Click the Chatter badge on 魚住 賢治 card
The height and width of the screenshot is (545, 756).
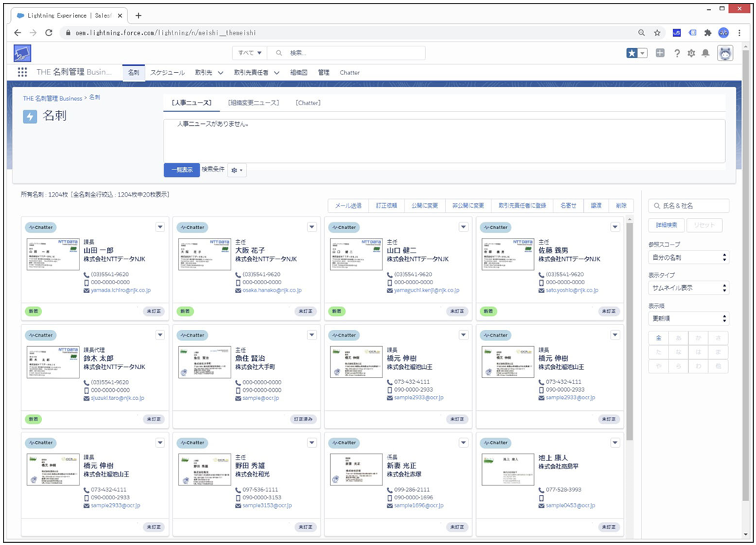(x=192, y=335)
